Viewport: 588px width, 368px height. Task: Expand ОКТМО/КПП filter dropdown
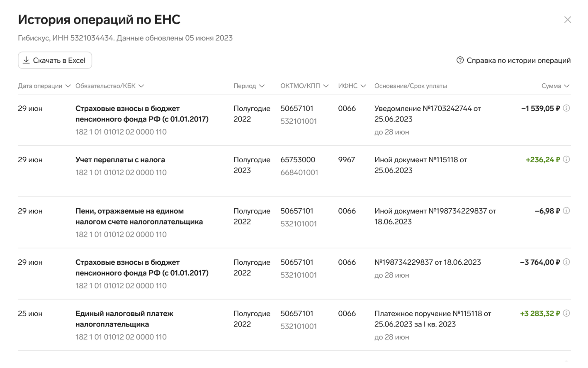304,86
